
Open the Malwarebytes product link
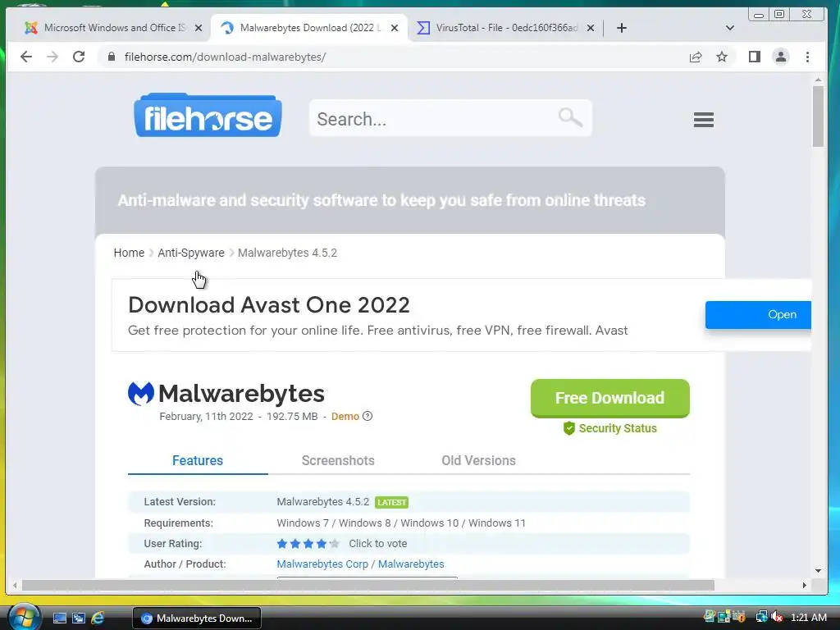coord(411,564)
